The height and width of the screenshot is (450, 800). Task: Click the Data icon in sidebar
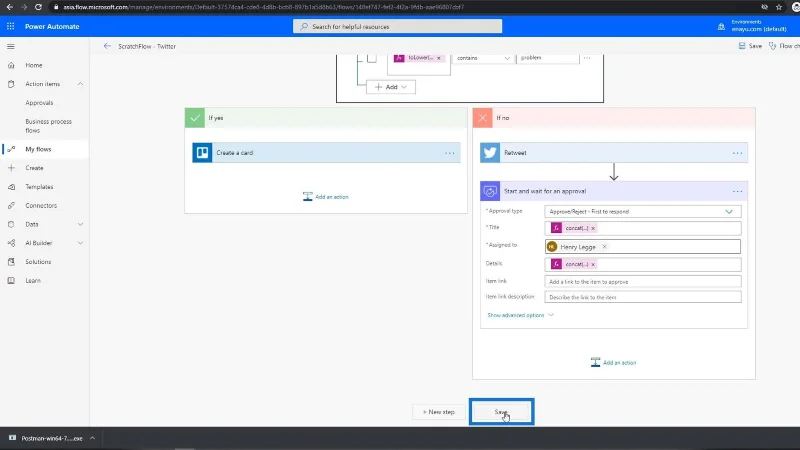point(11,224)
